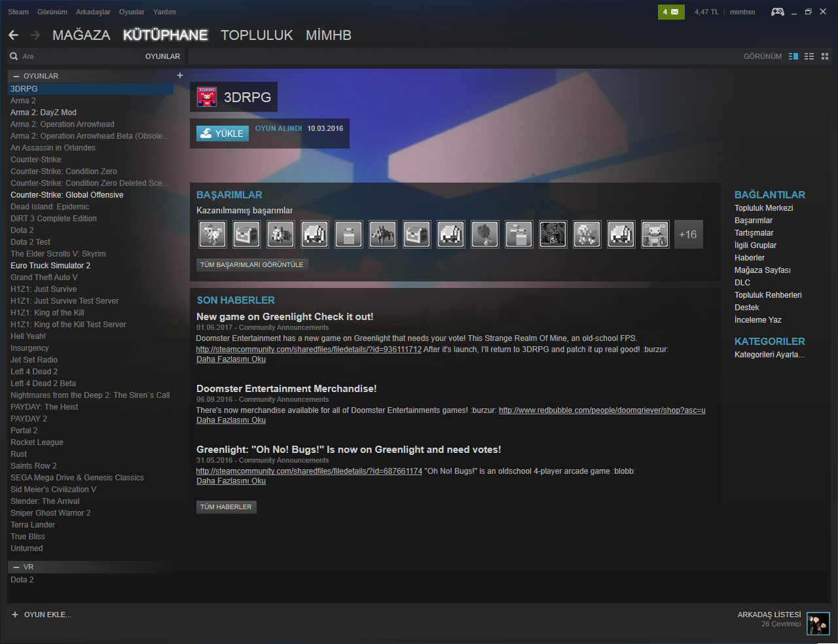Open ARKADAŞ LİSTESİ friends list
This screenshot has width=838, height=644.
[x=769, y=615]
